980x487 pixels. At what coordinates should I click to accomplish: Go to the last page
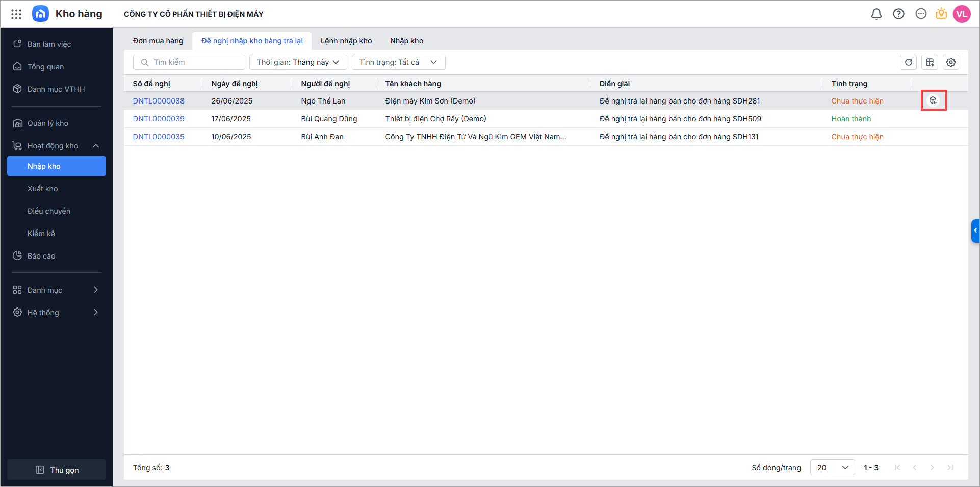[x=950, y=468]
